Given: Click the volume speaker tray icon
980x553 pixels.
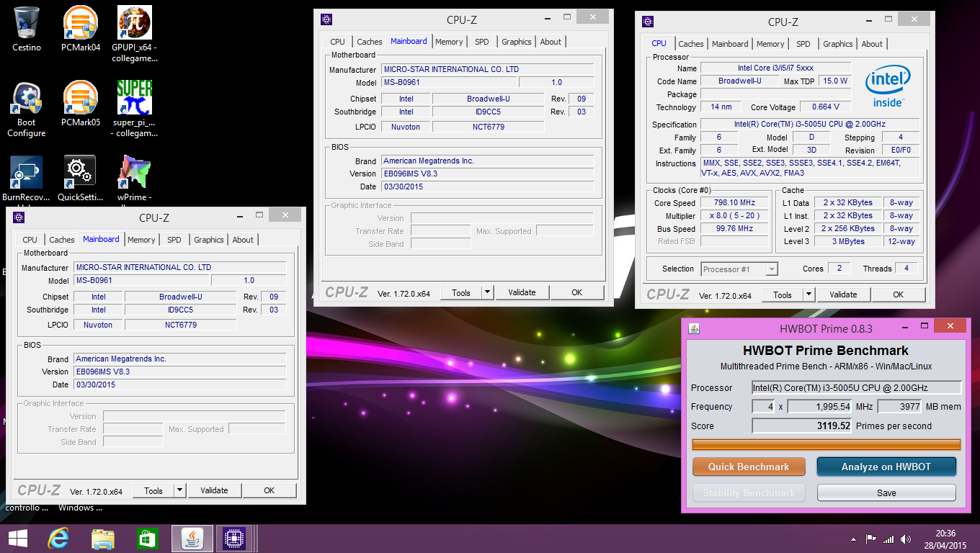Looking at the screenshot, I should tap(905, 539).
